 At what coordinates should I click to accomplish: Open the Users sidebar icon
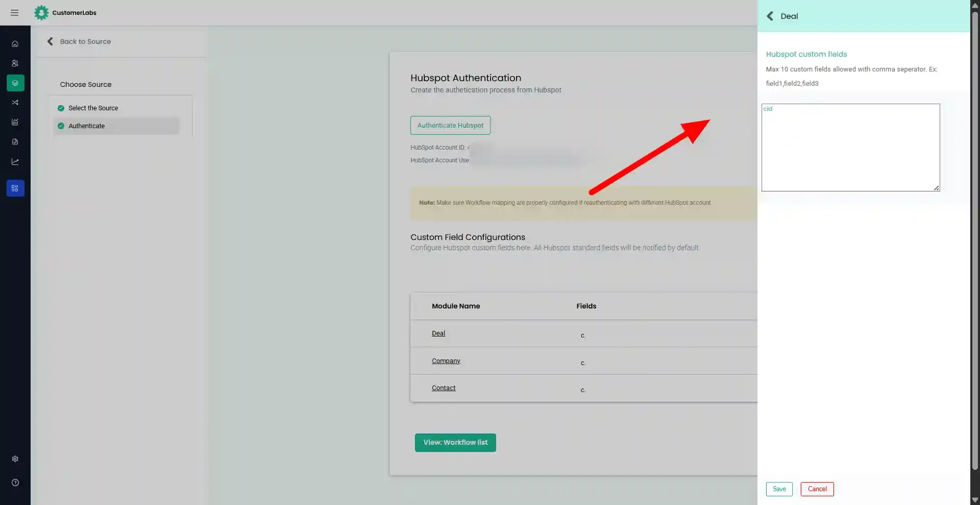pos(15,63)
